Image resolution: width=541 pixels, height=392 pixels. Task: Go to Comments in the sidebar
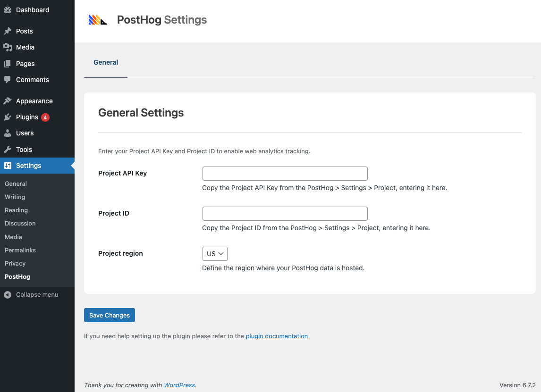pos(37,80)
